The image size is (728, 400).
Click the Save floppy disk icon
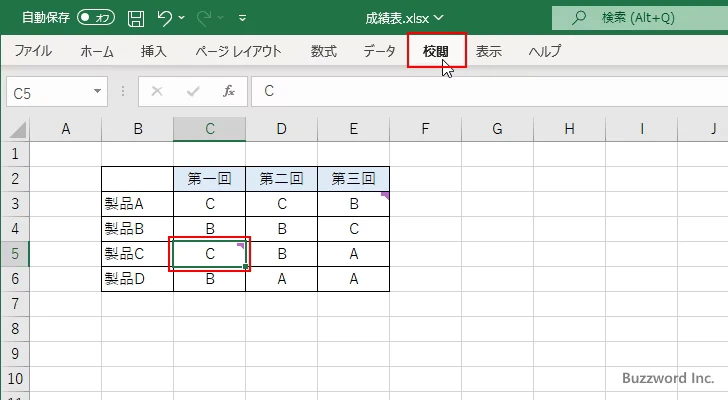(136, 18)
